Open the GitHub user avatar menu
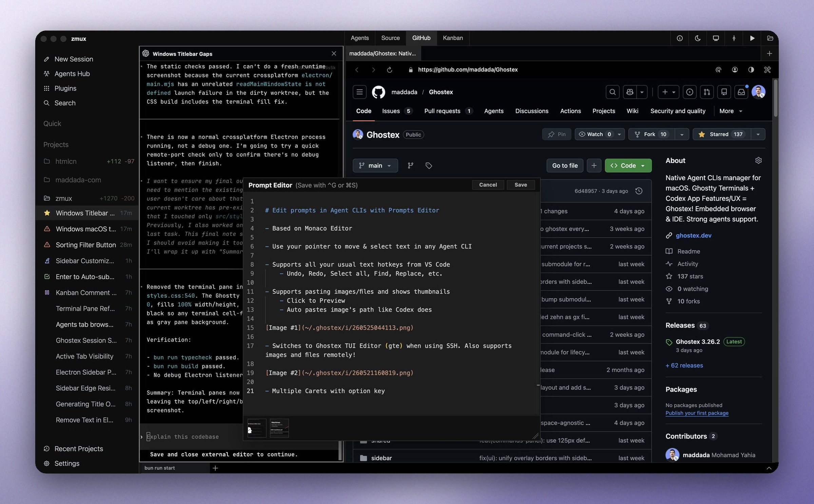Viewport: 814px width, 504px height. [x=758, y=92]
